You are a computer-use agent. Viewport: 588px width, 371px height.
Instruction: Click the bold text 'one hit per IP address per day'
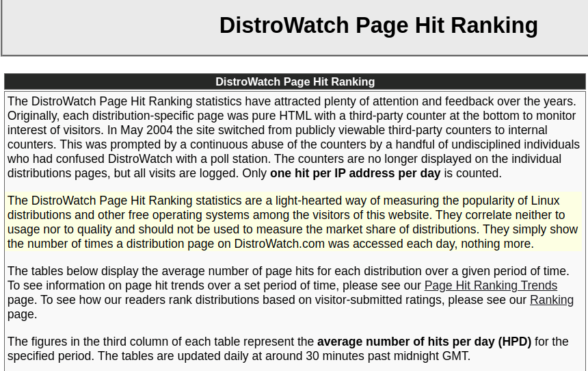[x=355, y=173]
